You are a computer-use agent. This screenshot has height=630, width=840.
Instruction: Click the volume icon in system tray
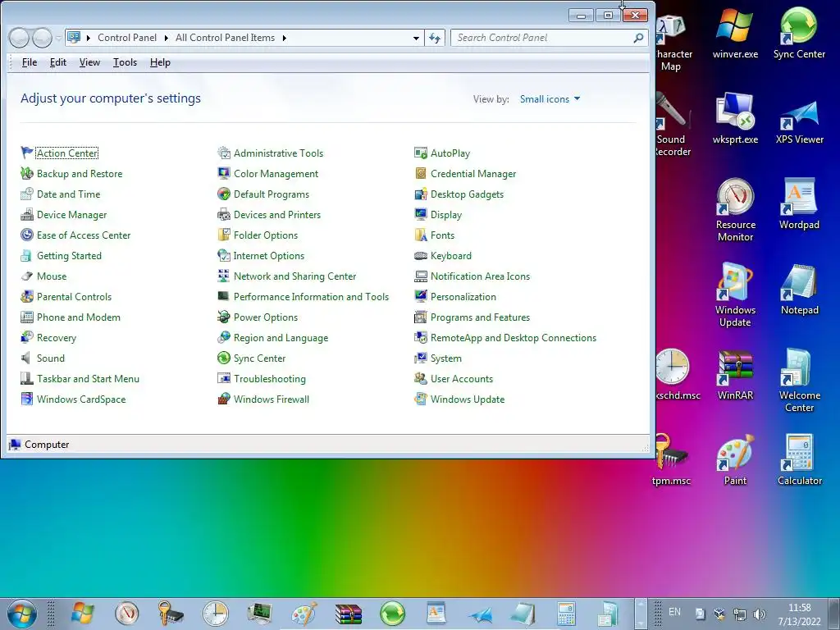tap(759, 614)
